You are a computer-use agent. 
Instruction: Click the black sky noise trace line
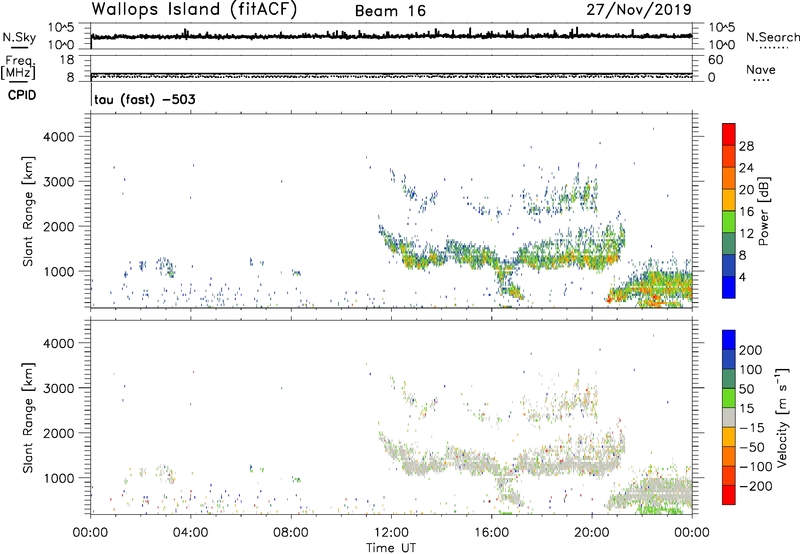[391, 36]
